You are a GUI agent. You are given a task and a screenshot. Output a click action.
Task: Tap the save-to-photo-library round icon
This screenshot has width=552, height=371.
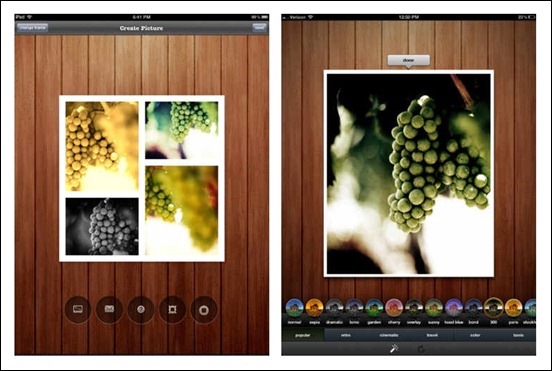[78, 309]
